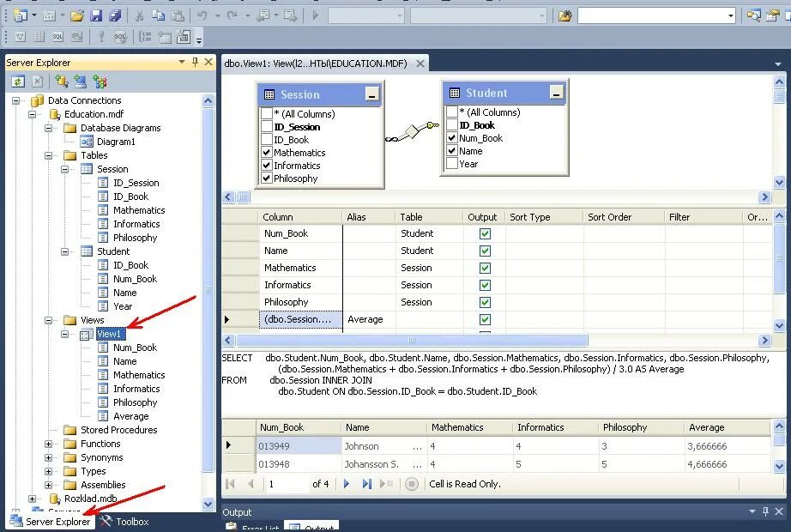The width and height of the screenshot is (791, 532).
Task: Select the Stored Procedures folder
Action: pyautogui.click(x=118, y=430)
